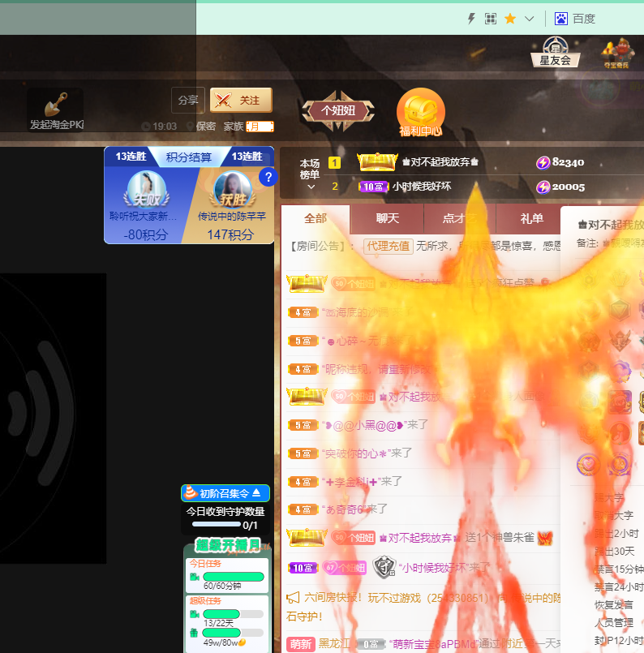Select 恢复发言 in user menu
The width and height of the screenshot is (644, 653).
(614, 604)
